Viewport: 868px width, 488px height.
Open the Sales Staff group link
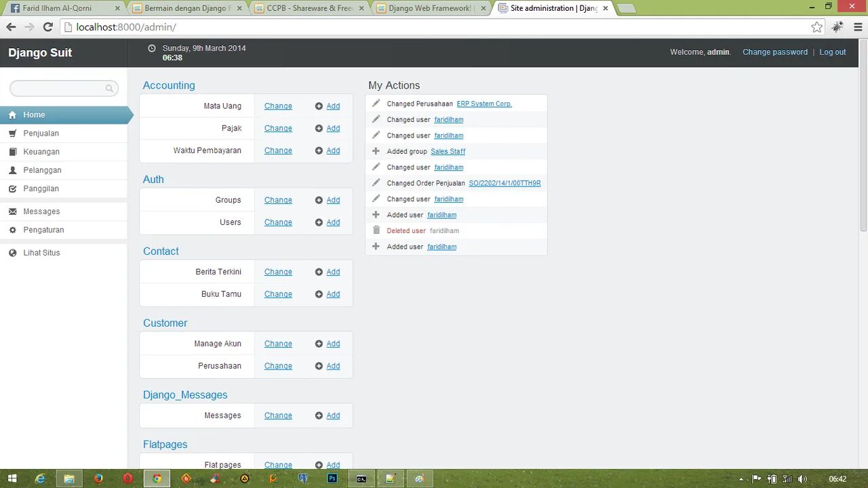tap(448, 152)
